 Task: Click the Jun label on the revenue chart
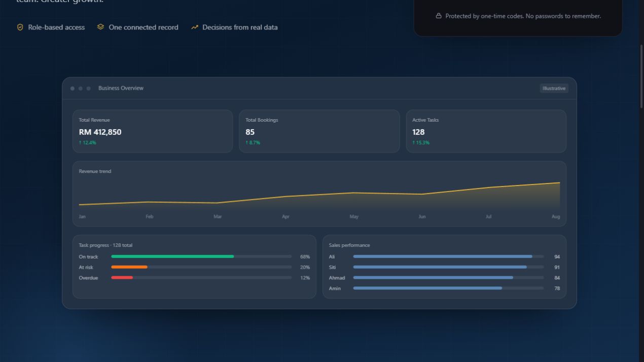[422, 216]
